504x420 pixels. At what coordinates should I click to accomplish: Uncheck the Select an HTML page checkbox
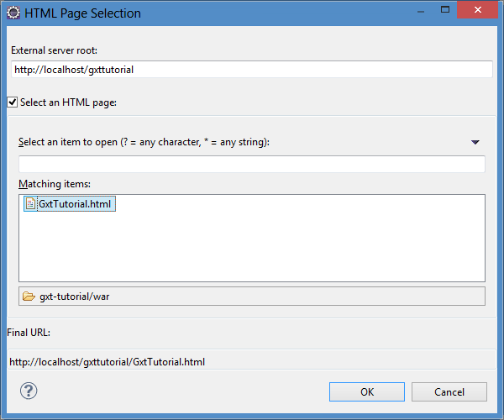pyautogui.click(x=13, y=102)
